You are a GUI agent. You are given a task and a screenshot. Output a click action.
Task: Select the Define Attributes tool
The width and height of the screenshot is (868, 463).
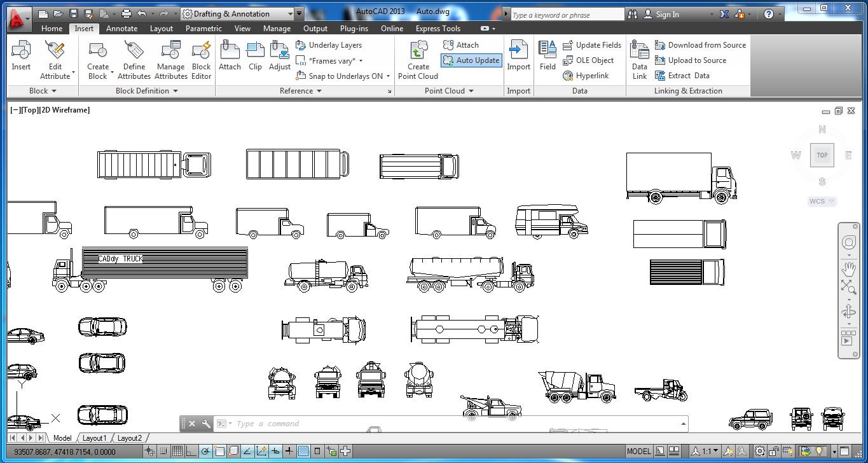pos(134,60)
